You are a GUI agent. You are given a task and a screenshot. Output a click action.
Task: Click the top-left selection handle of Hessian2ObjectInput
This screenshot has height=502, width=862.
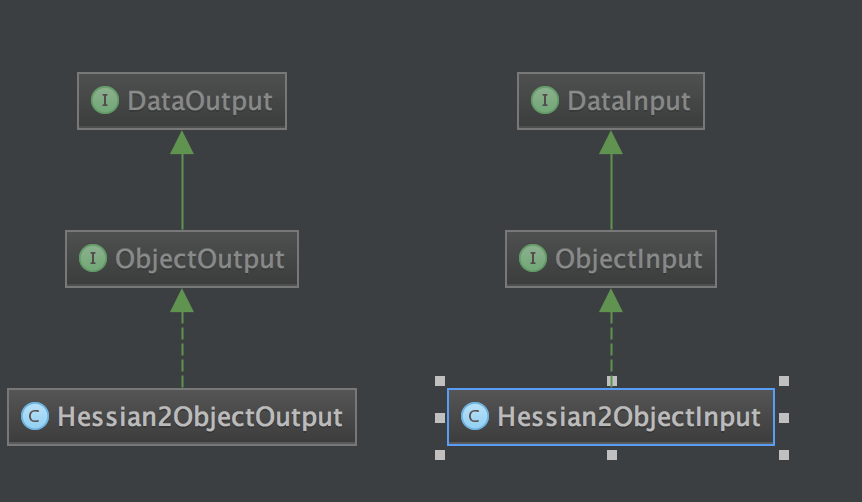point(440,381)
